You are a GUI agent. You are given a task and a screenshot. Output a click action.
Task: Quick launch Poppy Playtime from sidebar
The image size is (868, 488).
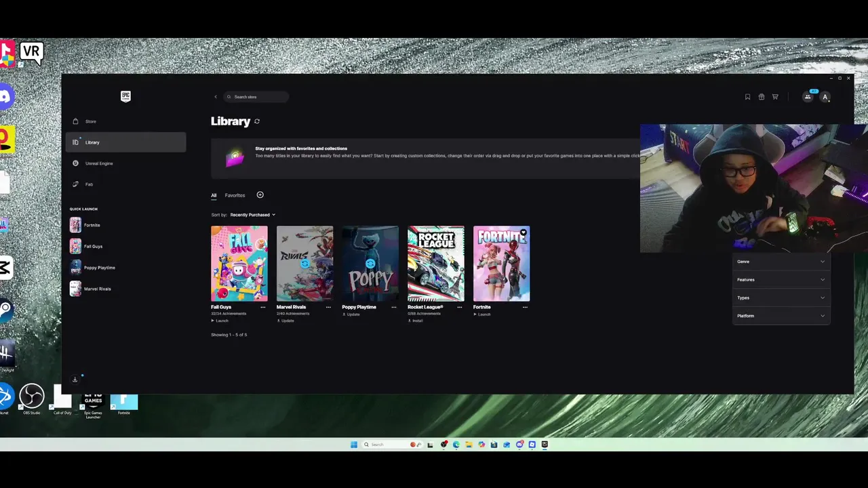(x=93, y=268)
